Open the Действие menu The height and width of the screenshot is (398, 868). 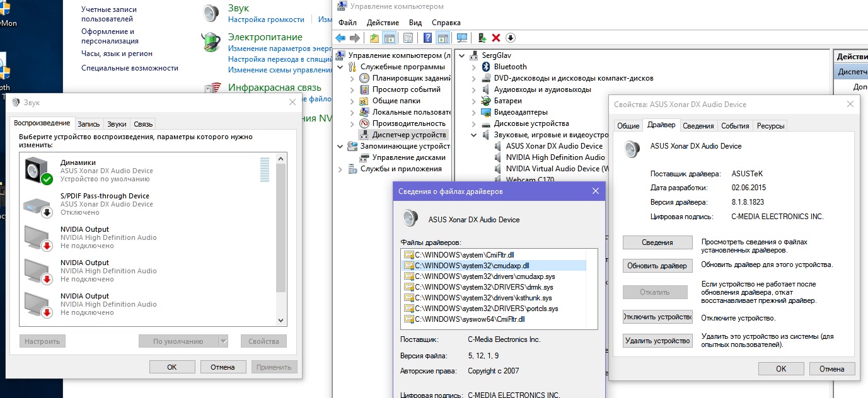pos(383,23)
